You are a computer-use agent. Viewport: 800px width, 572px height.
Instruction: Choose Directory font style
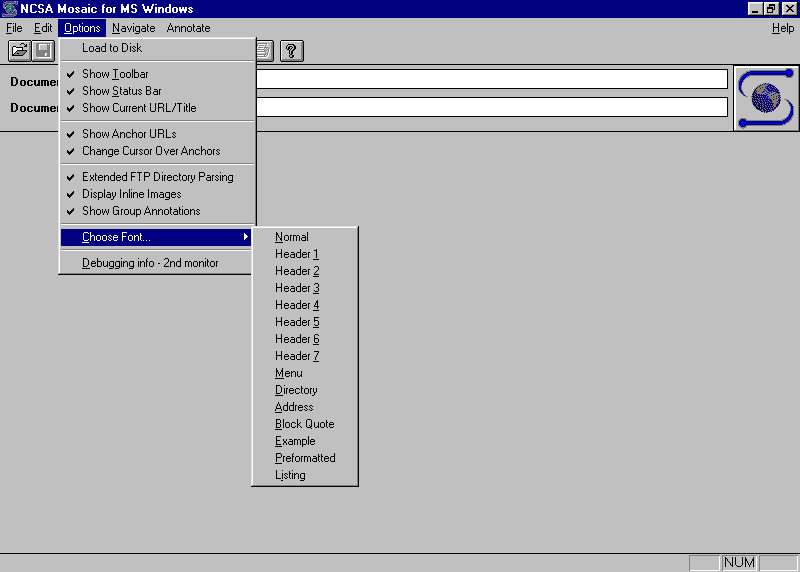(305, 390)
